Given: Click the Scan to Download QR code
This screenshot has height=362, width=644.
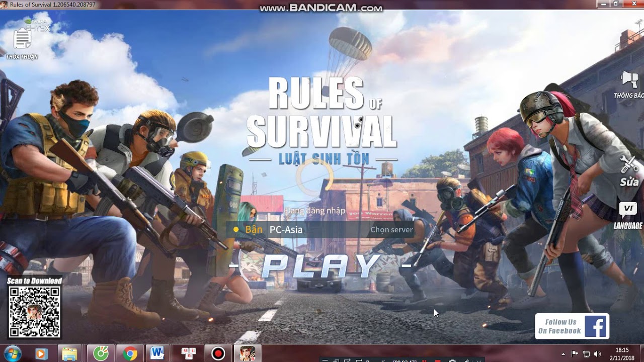Looking at the screenshot, I should click(34, 312).
